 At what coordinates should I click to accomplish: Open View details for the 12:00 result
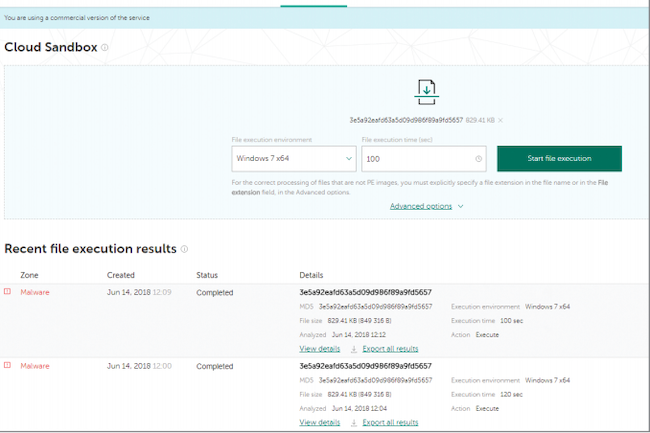320,422
